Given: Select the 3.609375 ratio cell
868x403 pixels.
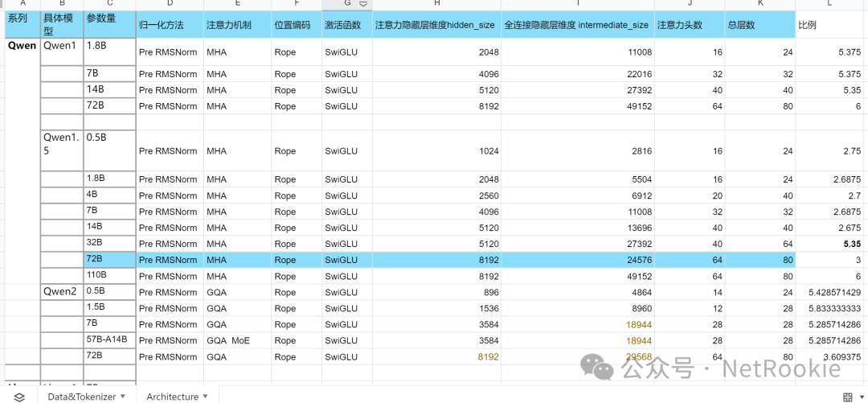Looking at the screenshot, I should 829,356.
